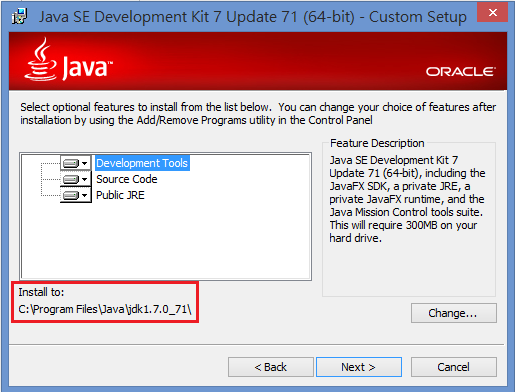Click the Oracle logo in banner
The height and width of the screenshot is (392, 515).
pyautogui.click(x=461, y=72)
